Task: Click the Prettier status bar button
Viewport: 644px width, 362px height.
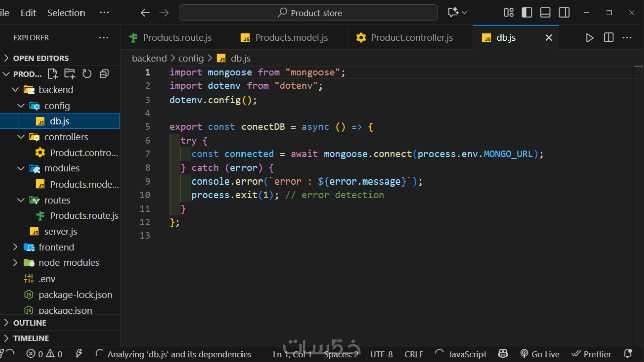Action: pos(591,354)
